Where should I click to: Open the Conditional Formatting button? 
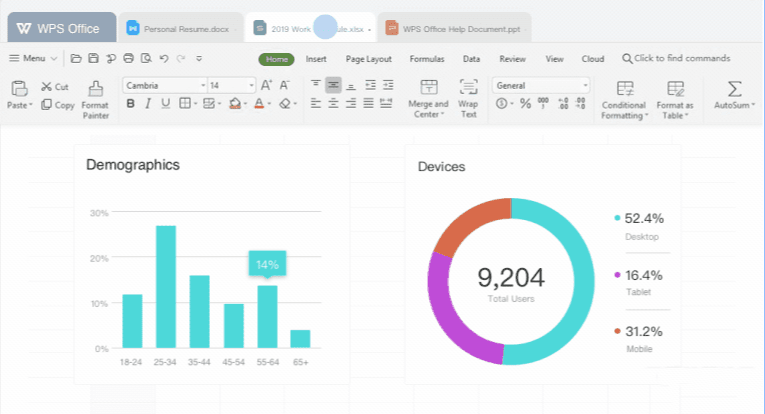[624, 99]
